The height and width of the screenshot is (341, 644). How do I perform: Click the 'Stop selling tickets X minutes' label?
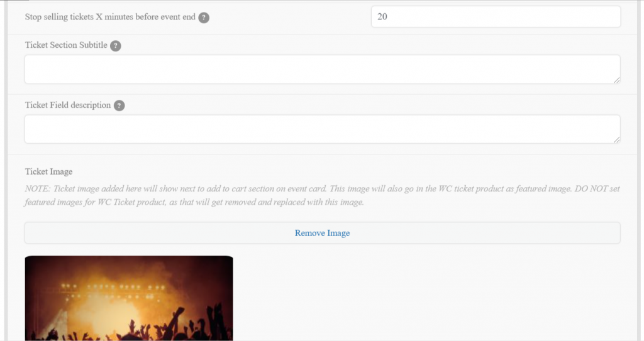(110, 17)
